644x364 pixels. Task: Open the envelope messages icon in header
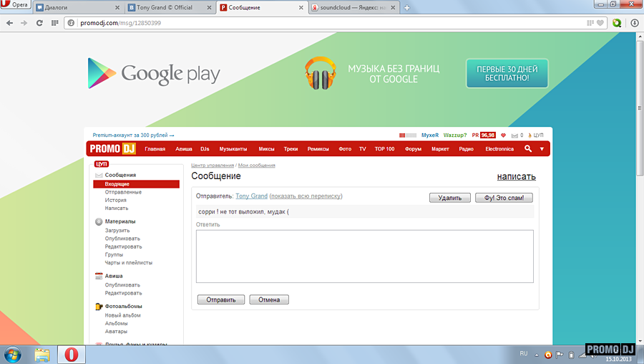(514, 135)
